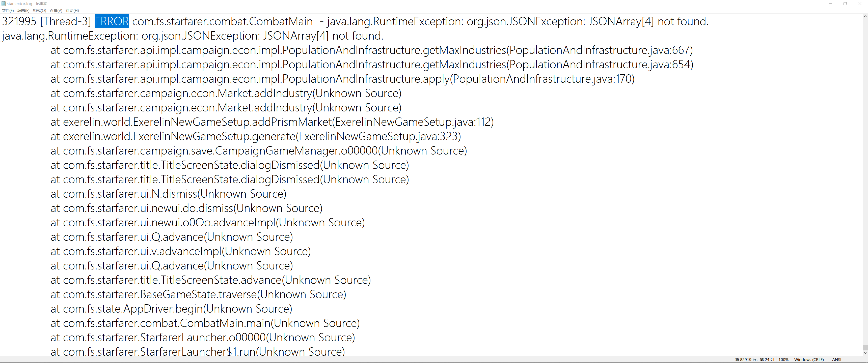Click the vertical scrollbar thumb
The image size is (868, 363).
point(865,347)
